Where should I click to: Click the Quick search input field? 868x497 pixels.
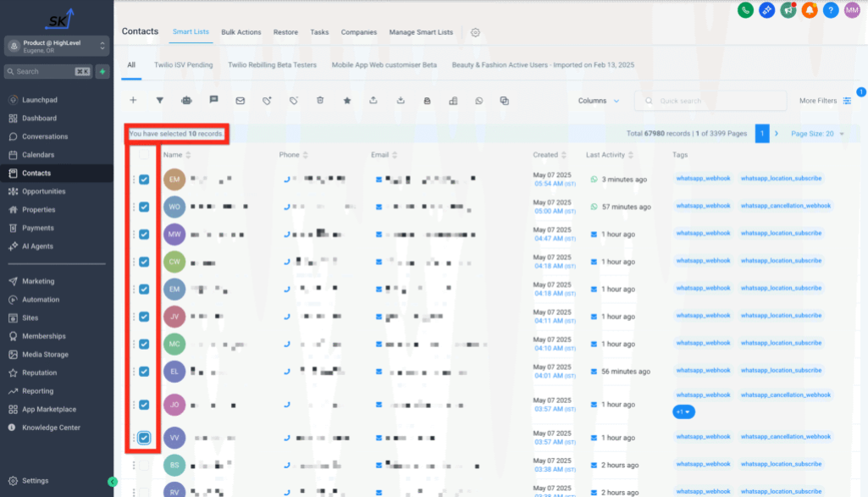711,101
